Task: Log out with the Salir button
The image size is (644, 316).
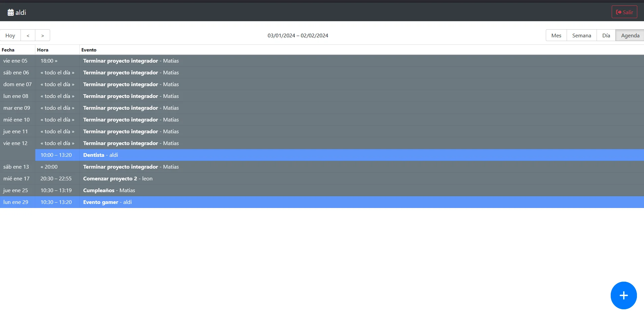Action: pos(624,12)
